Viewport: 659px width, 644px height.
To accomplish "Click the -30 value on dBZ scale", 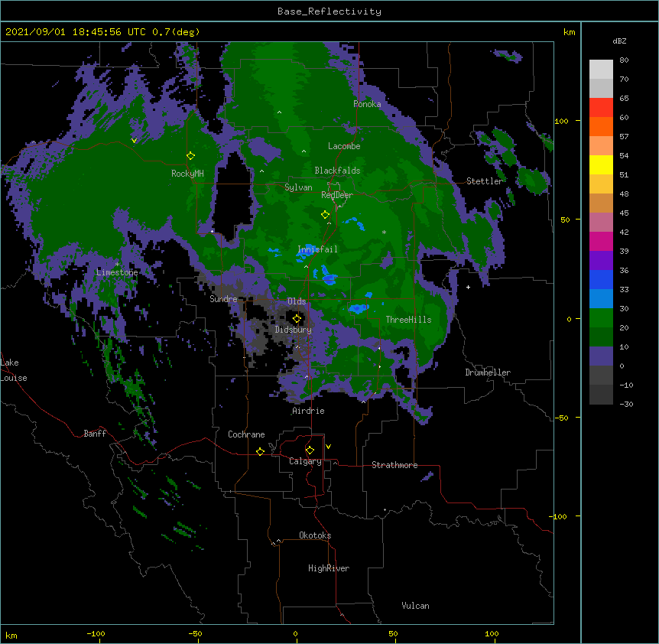I will pyautogui.click(x=626, y=404).
